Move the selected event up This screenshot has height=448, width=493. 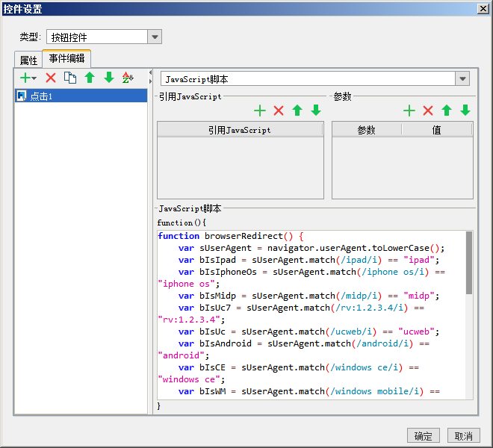tap(90, 78)
